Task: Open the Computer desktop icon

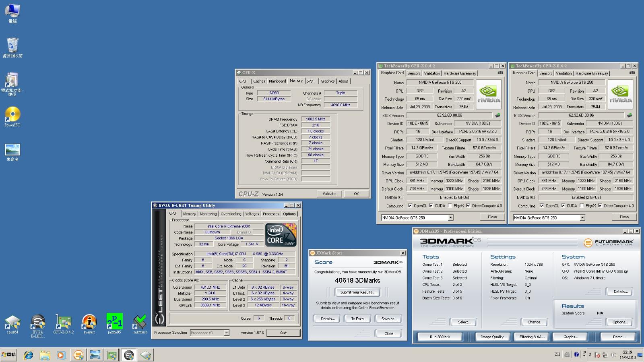Action: pyautogui.click(x=12, y=13)
